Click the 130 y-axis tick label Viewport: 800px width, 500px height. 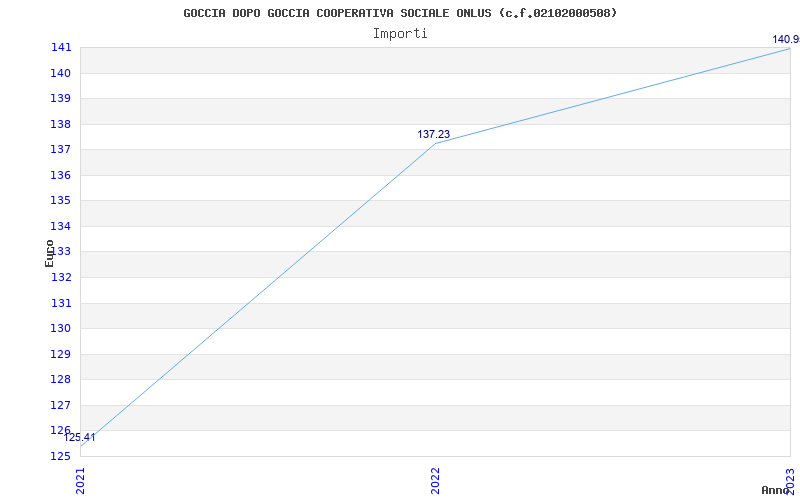click(60, 329)
